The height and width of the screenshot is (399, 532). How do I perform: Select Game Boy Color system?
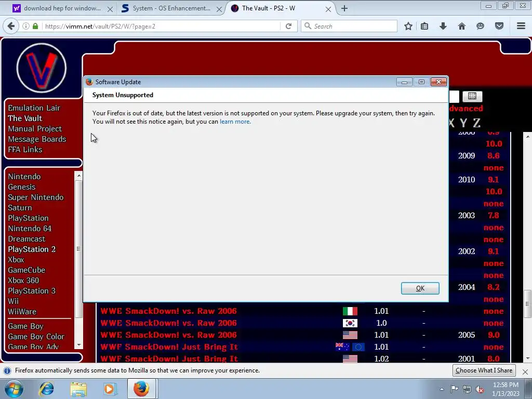click(x=36, y=336)
